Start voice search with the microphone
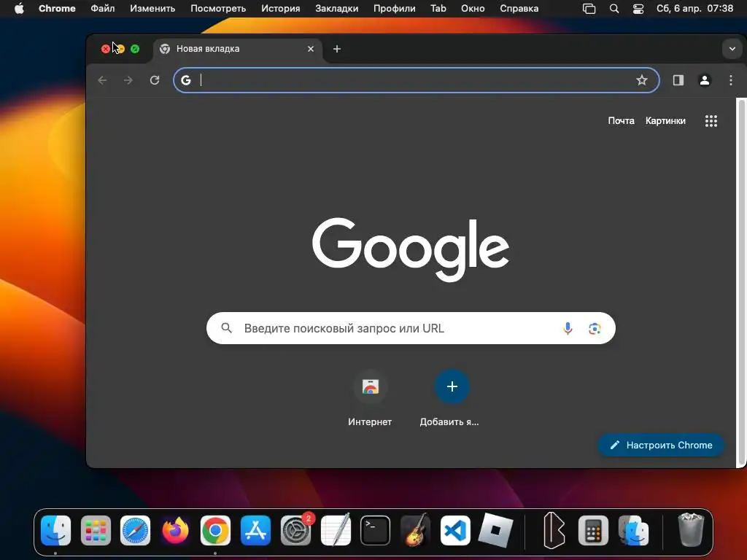 point(568,328)
